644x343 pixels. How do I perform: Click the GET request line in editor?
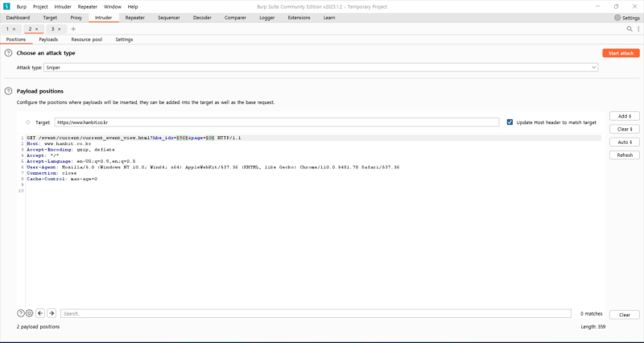pos(134,138)
